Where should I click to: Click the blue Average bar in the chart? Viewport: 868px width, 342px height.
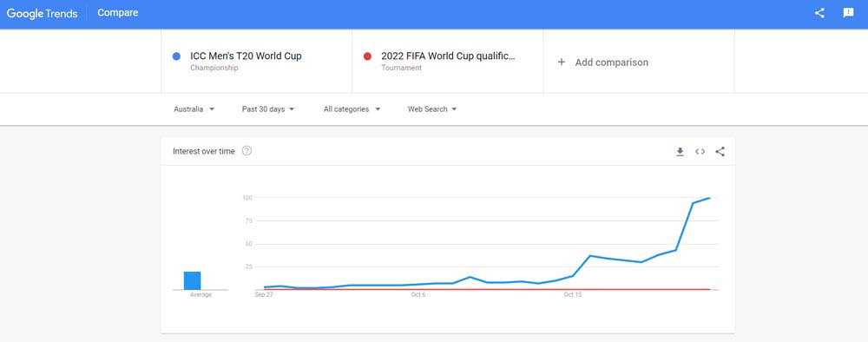pos(192,280)
